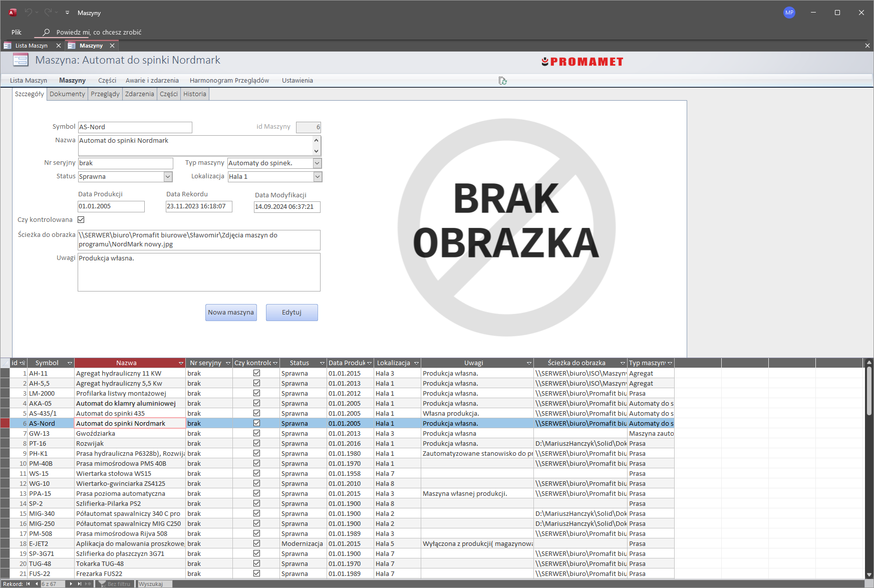The image size is (874, 588).
Task: Click the datasheet scroll-up arrow
Action: 869,362
